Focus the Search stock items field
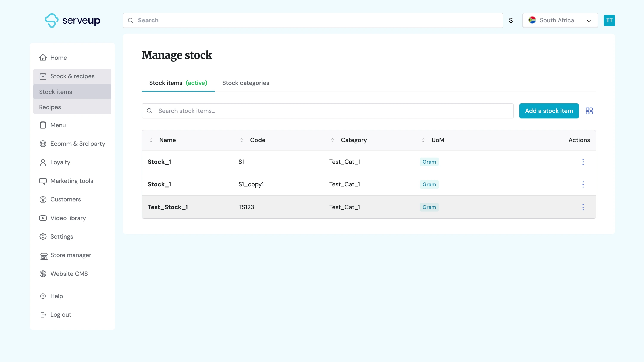Image resolution: width=644 pixels, height=362 pixels. [x=328, y=111]
